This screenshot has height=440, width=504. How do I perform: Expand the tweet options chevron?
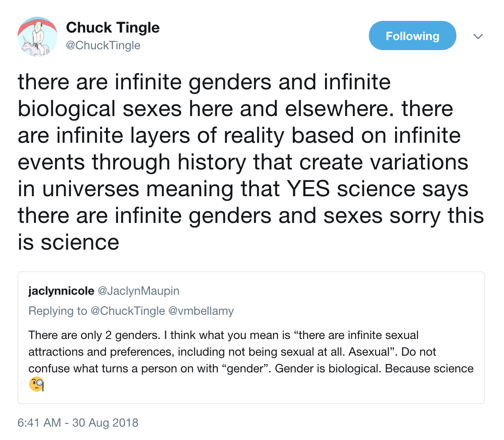tap(478, 36)
